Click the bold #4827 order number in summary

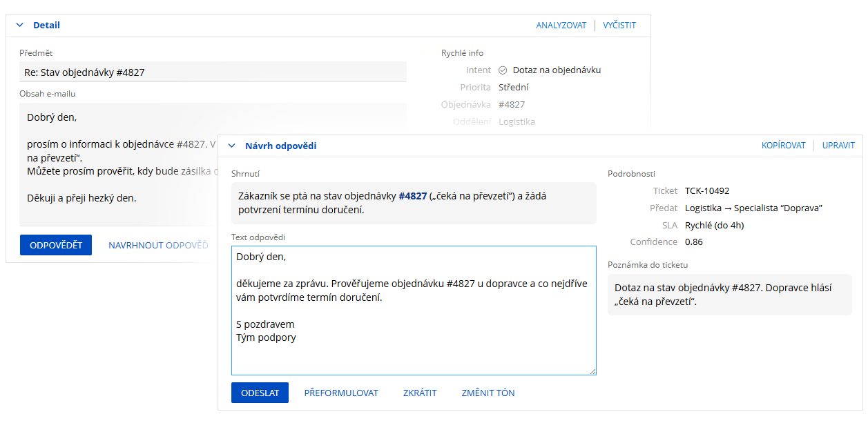(413, 196)
